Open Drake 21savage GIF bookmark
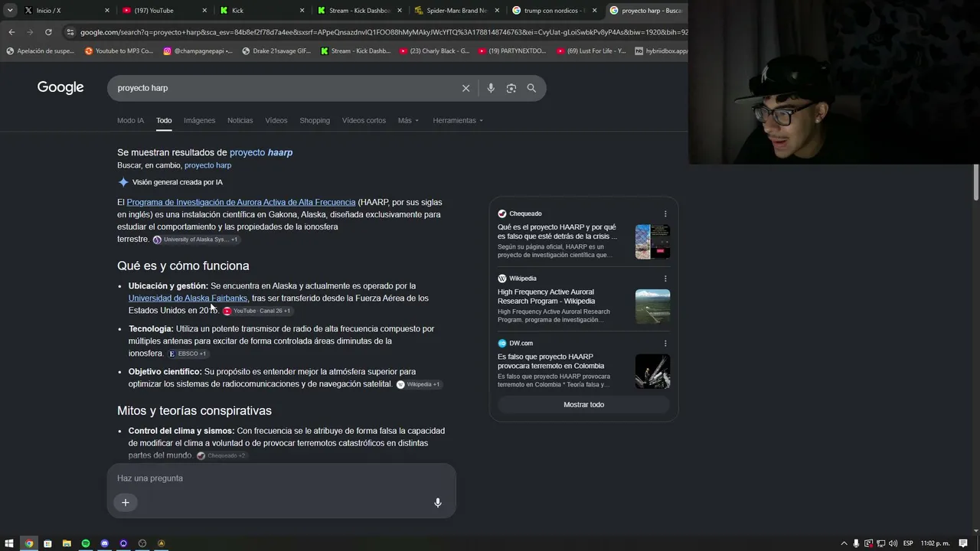This screenshot has width=980, height=551. [276, 51]
